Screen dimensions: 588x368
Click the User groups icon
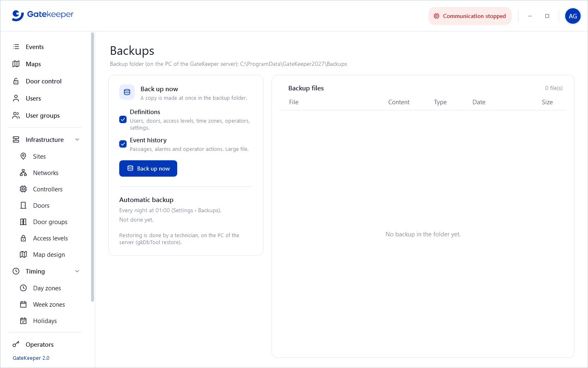coord(16,115)
